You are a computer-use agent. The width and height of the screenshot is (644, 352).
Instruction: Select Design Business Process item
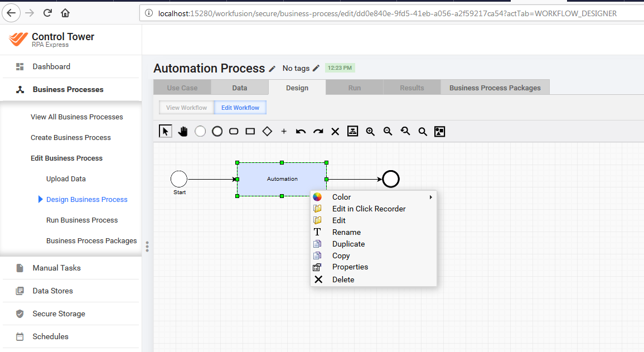click(x=86, y=199)
